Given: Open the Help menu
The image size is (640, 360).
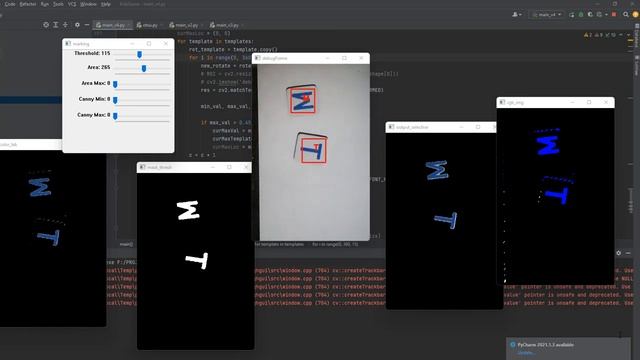Looking at the screenshot, I should tap(106, 4).
